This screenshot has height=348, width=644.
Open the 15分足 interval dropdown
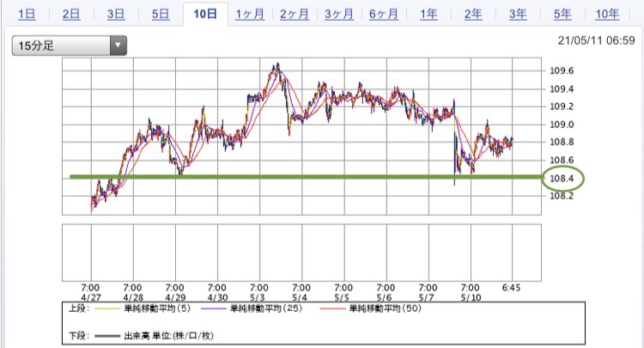point(69,46)
